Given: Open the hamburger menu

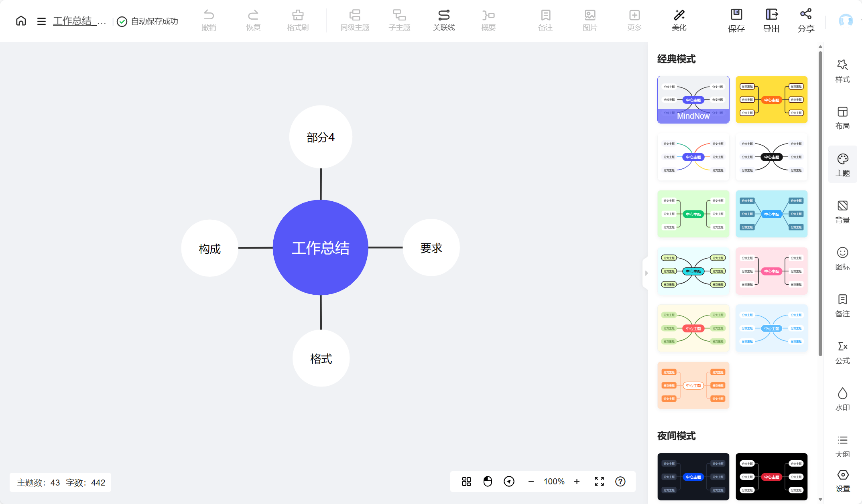Looking at the screenshot, I should (41, 21).
